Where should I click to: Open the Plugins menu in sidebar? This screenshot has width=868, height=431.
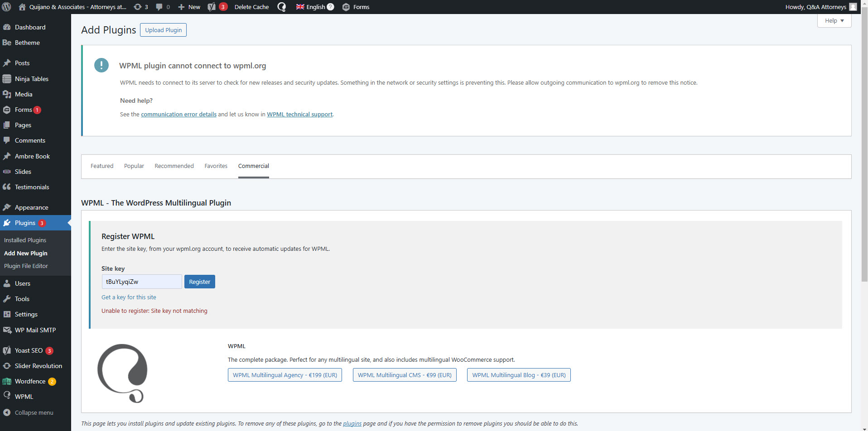point(35,223)
